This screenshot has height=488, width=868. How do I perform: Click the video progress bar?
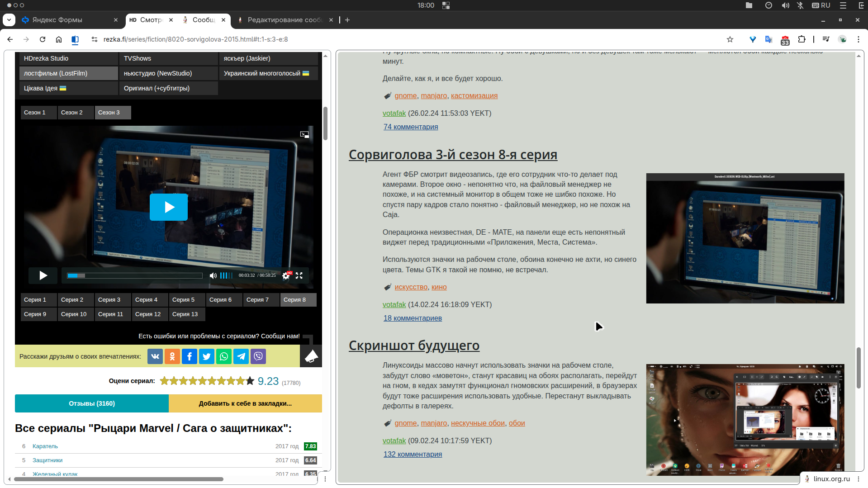click(135, 275)
